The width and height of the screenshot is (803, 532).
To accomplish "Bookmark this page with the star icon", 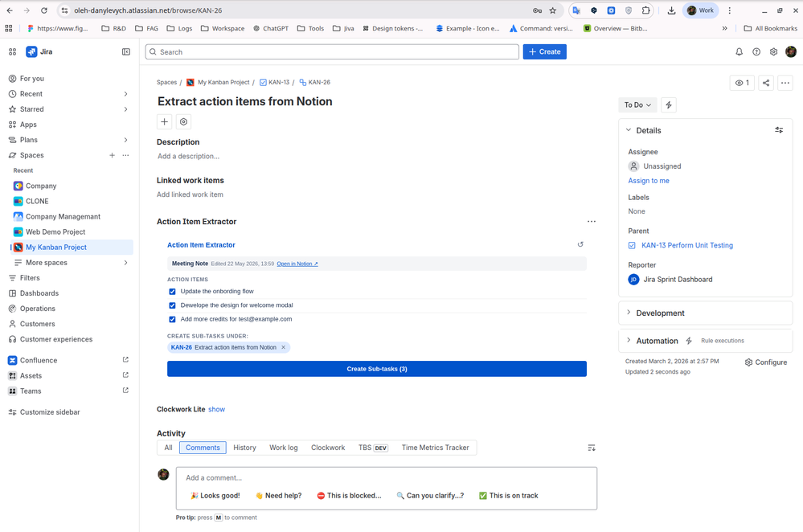I will (552, 10).
